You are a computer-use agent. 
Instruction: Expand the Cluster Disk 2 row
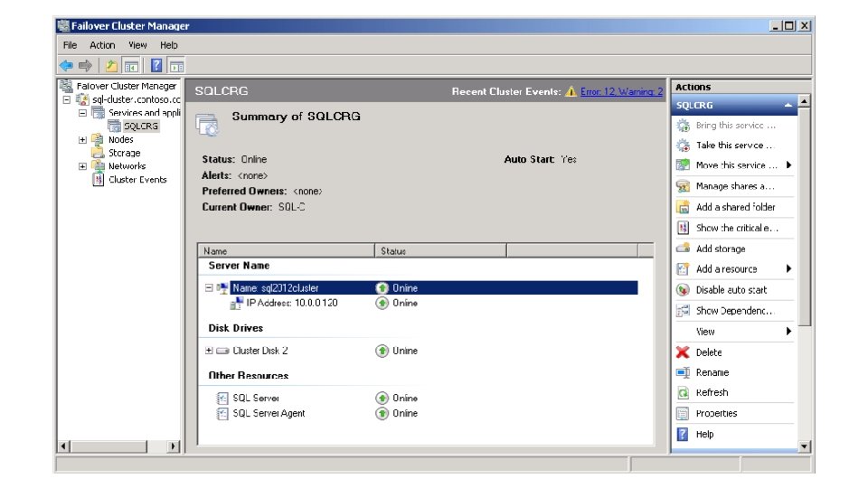(209, 351)
